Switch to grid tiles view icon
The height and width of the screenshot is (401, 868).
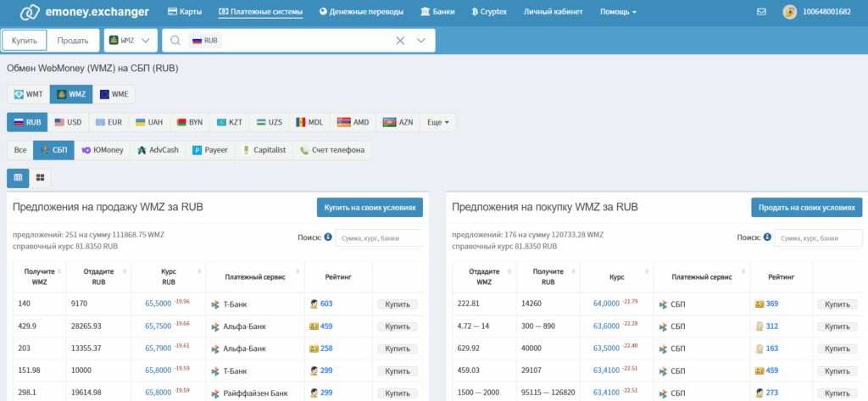tap(40, 177)
